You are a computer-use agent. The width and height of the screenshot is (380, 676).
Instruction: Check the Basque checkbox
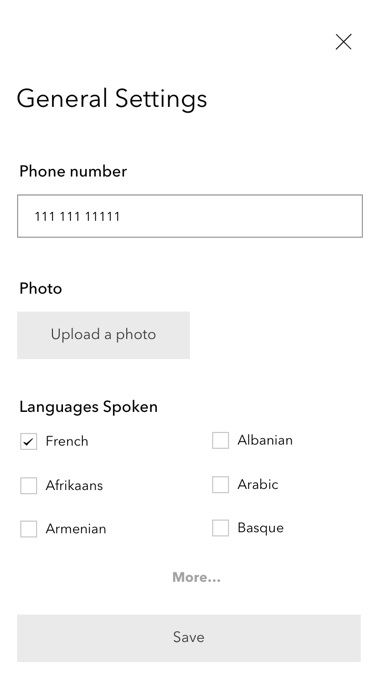pos(220,528)
